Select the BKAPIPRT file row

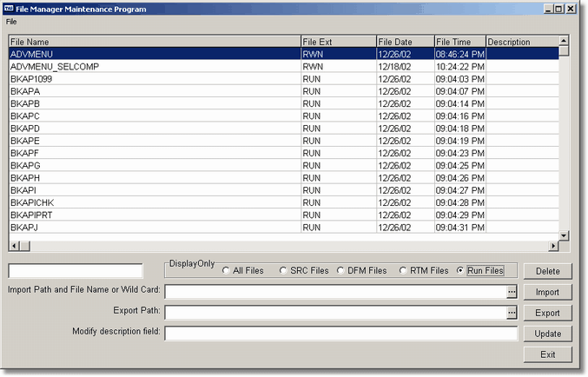click(x=284, y=215)
